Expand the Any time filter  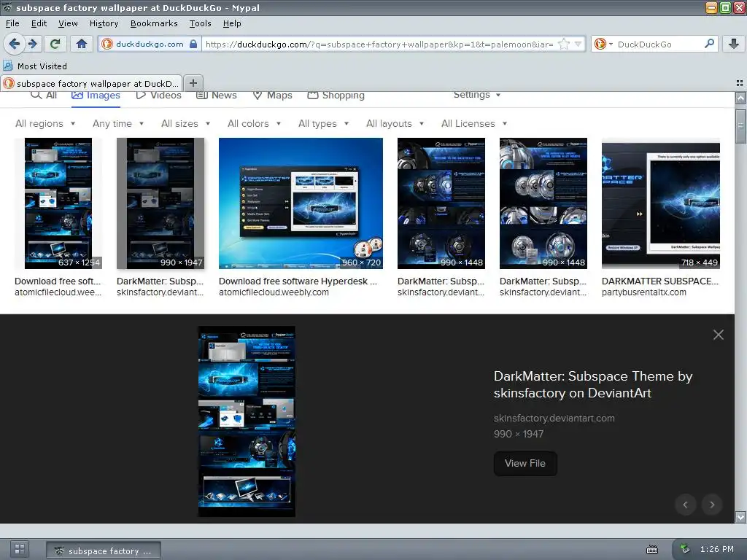tap(118, 124)
